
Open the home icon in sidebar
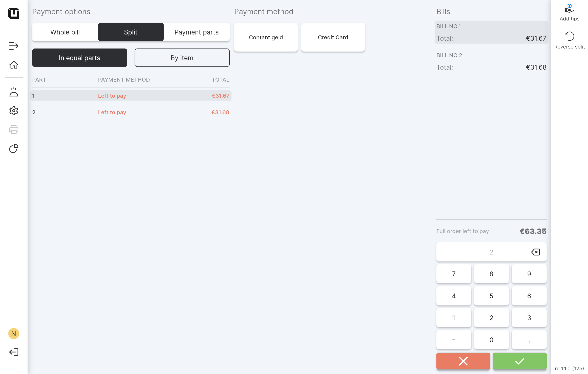point(14,65)
